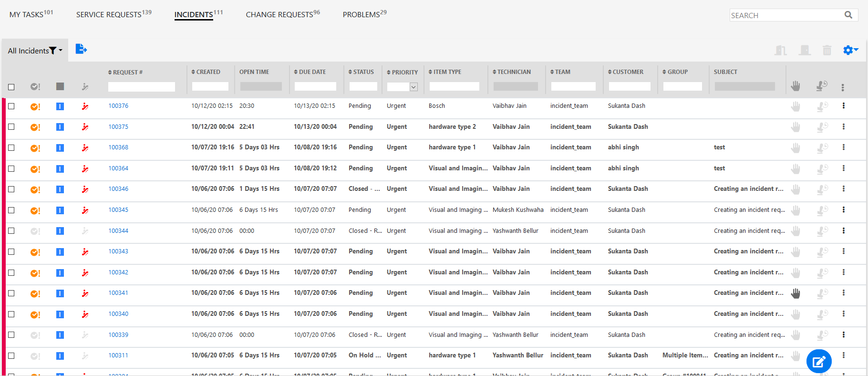Image resolution: width=868 pixels, height=376 pixels.
Task: Select checkbox for request 100368
Action: click(11, 147)
